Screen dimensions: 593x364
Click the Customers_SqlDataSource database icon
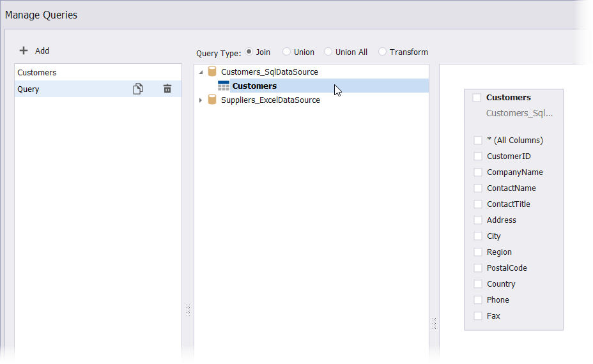[x=212, y=72]
